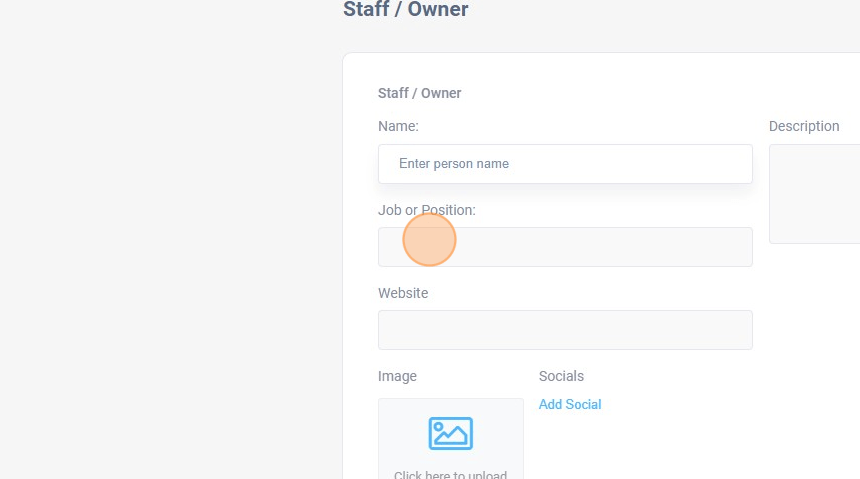The width and height of the screenshot is (860, 479).
Task: Click the 'Website' field label
Action: 403,293
